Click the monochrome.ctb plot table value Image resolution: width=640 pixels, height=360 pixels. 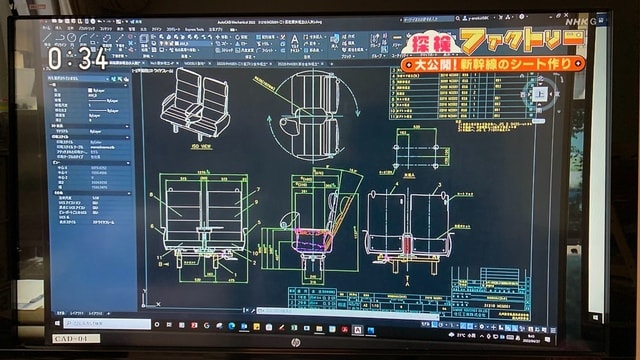[x=102, y=147]
